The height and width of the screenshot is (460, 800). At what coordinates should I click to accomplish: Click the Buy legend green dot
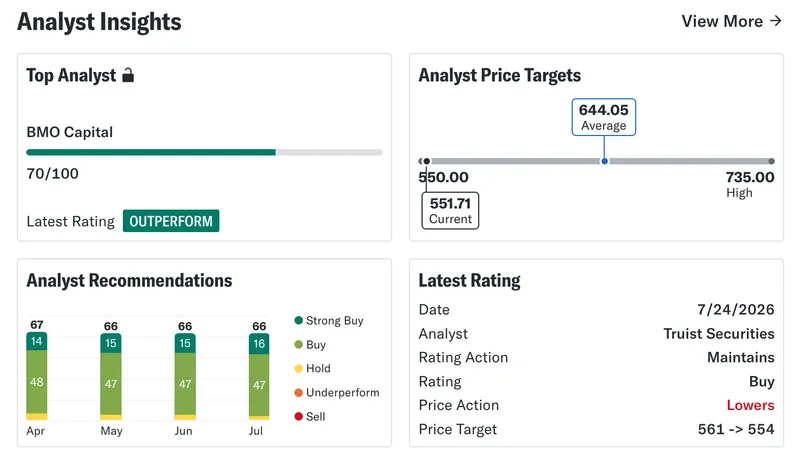pyautogui.click(x=298, y=344)
